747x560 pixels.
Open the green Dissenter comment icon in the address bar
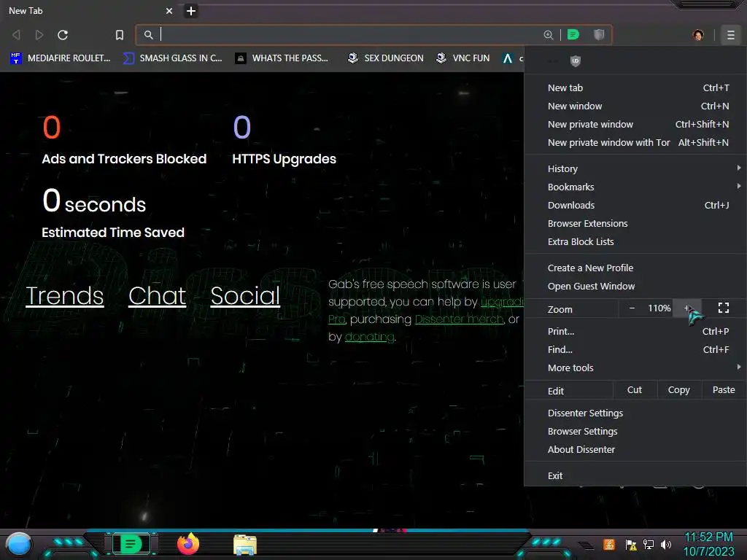tap(573, 34)
